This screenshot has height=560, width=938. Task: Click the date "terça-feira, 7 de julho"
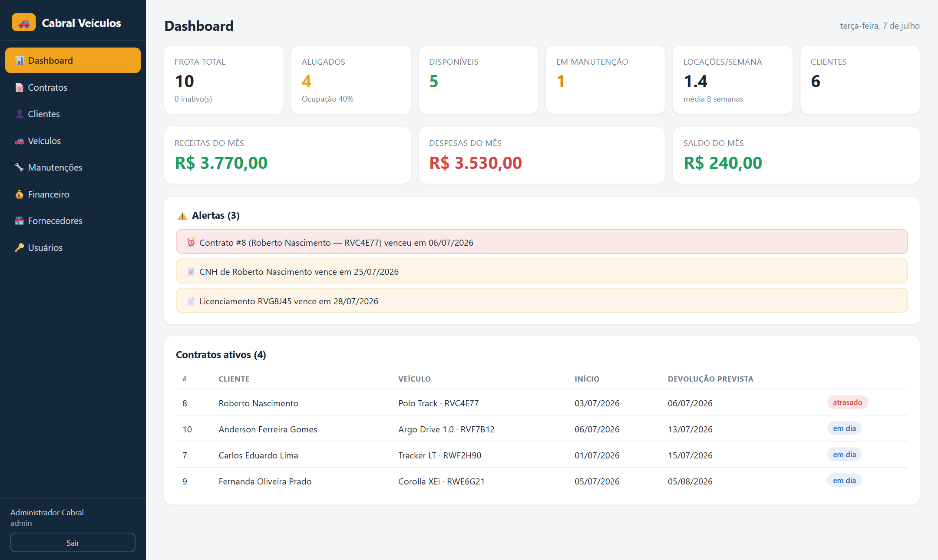[880, 26]
